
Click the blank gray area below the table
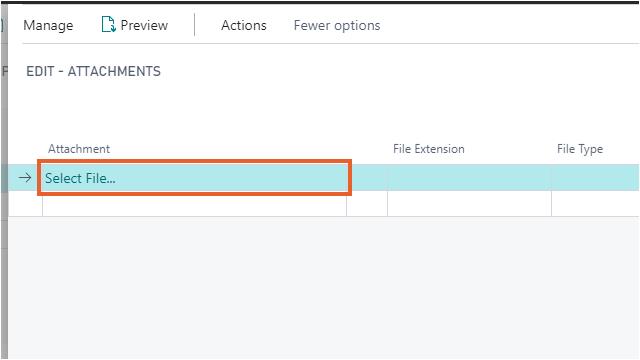click(323, 288)
